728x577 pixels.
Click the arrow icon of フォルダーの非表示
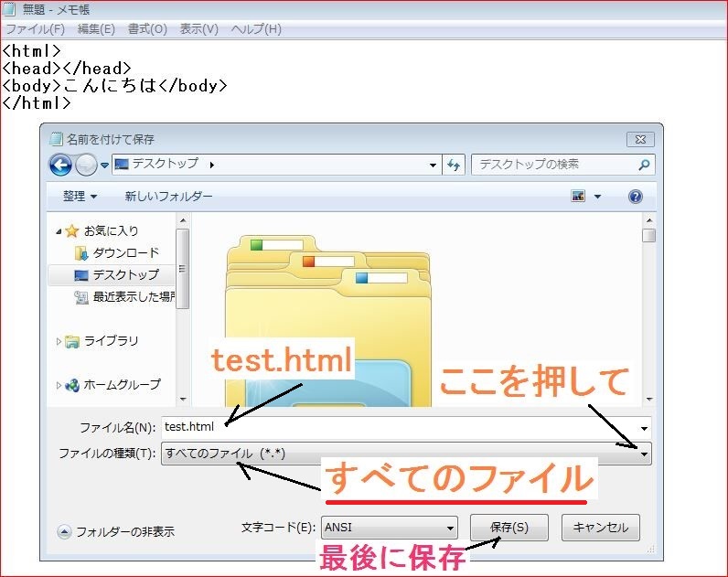[x=64, y=532]
